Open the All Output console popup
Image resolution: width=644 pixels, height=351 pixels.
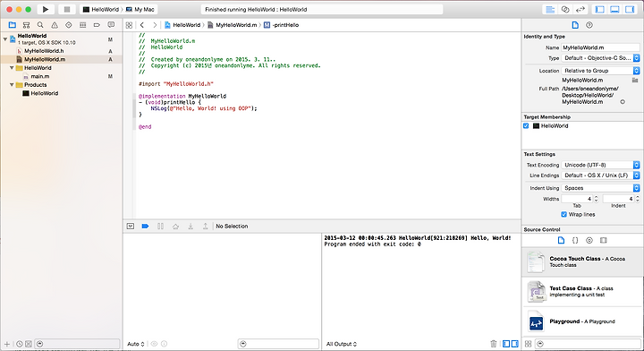coord(342,344)
